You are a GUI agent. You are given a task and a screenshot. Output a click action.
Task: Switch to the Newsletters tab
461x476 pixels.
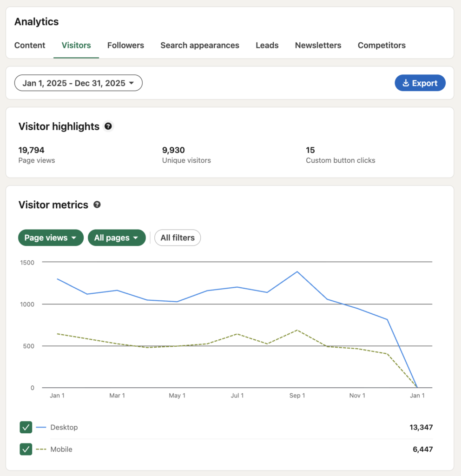[x=318, y=45]
